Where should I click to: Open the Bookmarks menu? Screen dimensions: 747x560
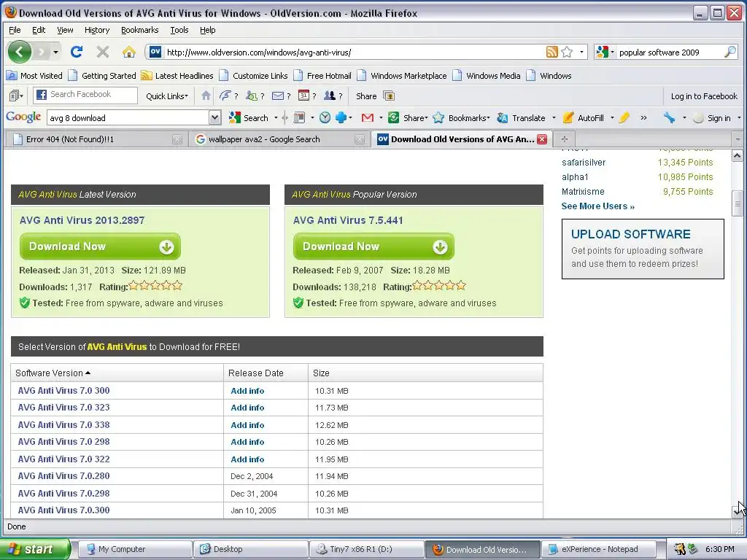pos(139,30)
